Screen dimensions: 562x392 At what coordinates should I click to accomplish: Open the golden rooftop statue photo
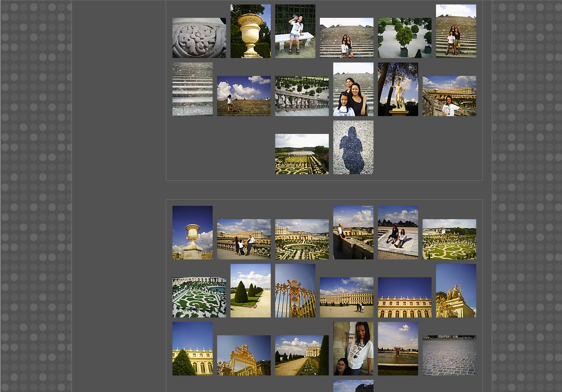[x=456, y=291]
